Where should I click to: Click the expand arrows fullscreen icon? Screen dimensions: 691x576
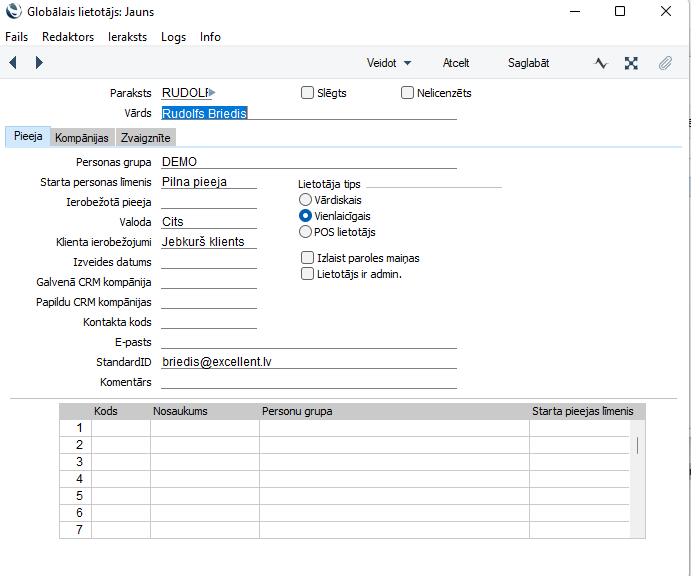pyautogui.click(x=631, y=63)
